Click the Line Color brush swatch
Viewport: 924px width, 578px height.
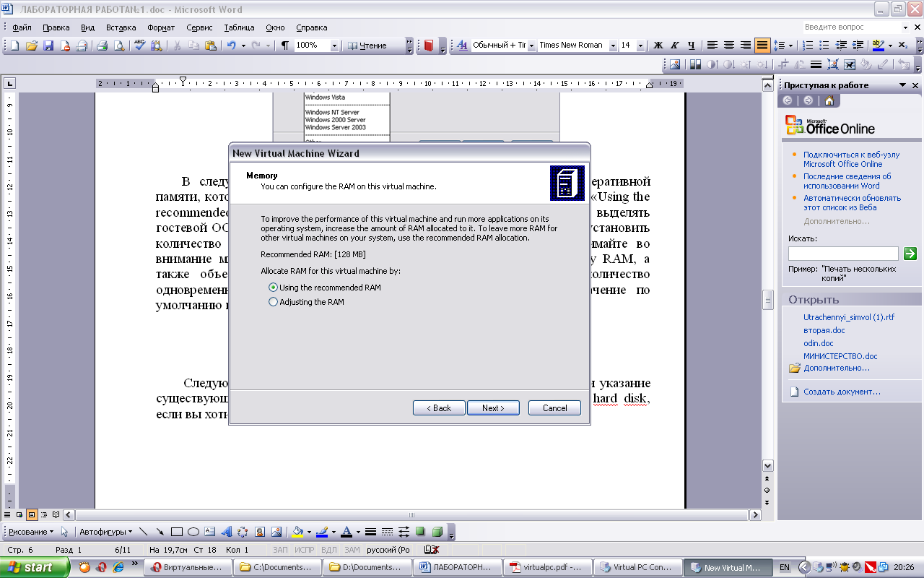click(321, 532)
